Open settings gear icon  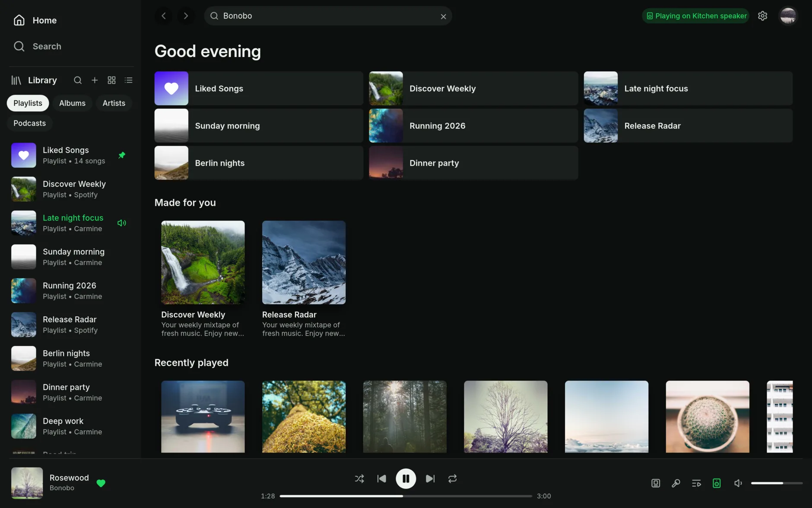(763, 16)
